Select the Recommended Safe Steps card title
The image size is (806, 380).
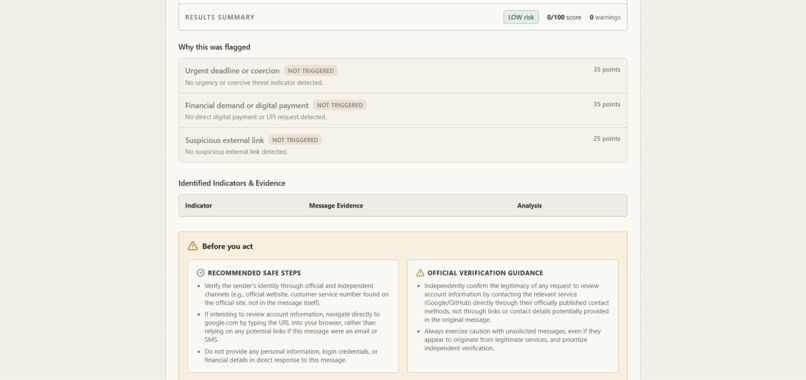coord(254,273)
